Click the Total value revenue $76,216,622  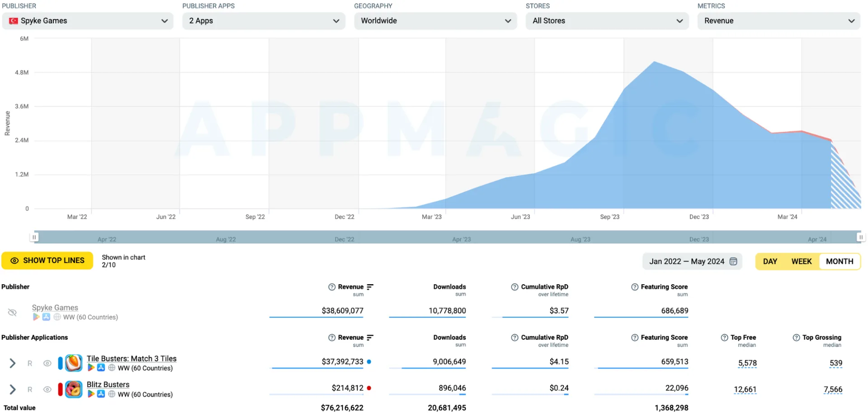point(342,408)
